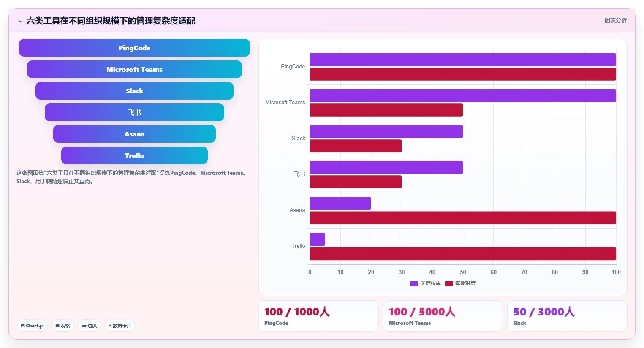Viewport: 644px width, 348px height.
Task: Click 飞书 red bar in chart
Action: tap(356, 182)
